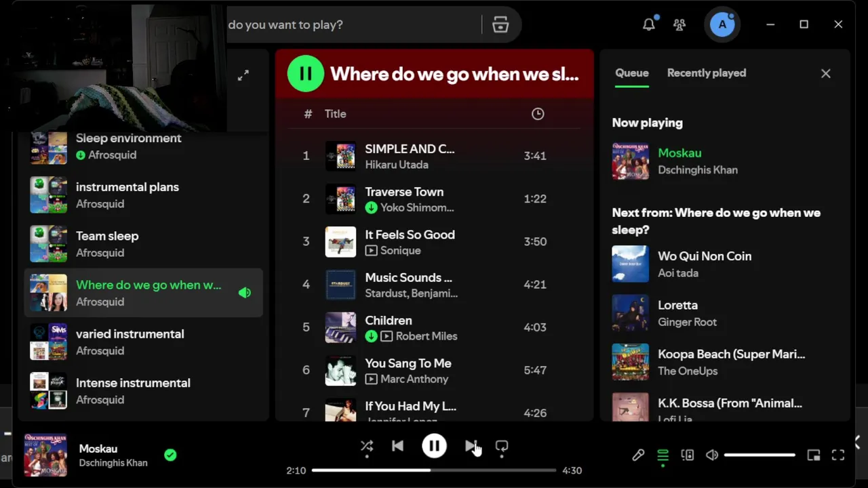Expand the library panel with arrows icon
The image size is (868, 488).
pyautogui.click(x=243, y=76)
